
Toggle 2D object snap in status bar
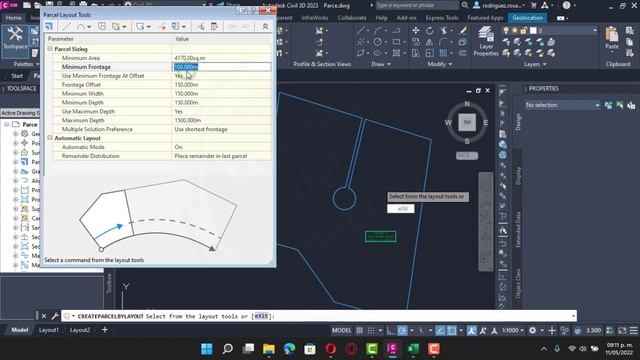click(x=451, y=330)
